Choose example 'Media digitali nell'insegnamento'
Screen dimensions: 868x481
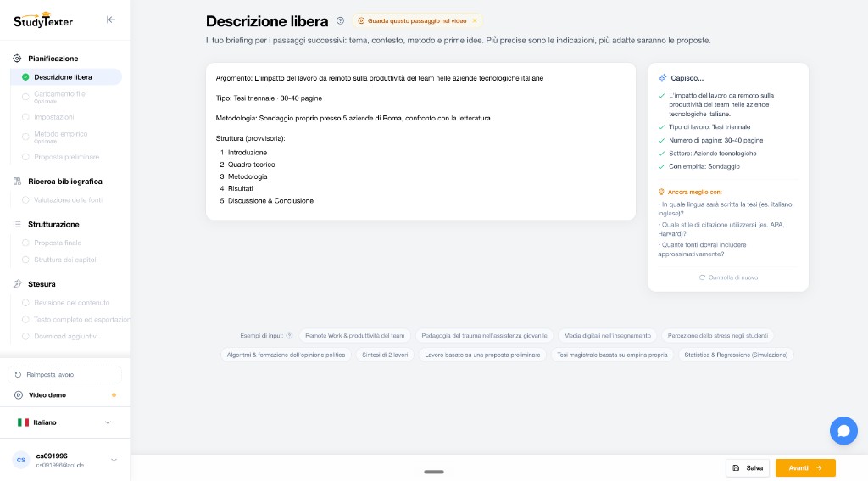pos(607,336)
